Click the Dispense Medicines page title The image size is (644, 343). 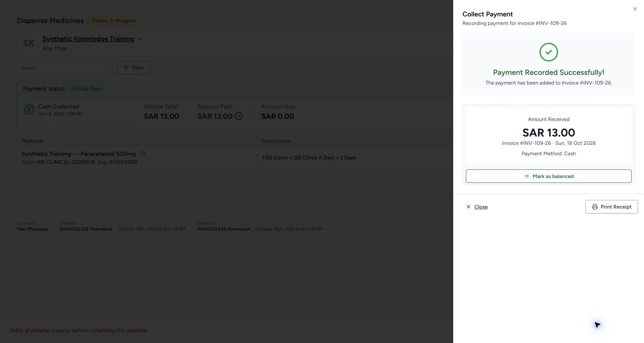[x=50, y=20]
